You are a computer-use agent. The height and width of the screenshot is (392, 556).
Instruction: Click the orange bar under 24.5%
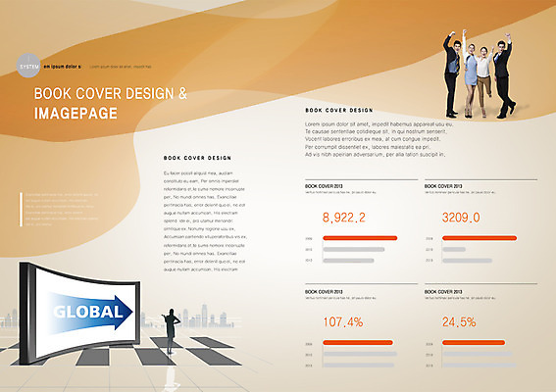point(474,342)
